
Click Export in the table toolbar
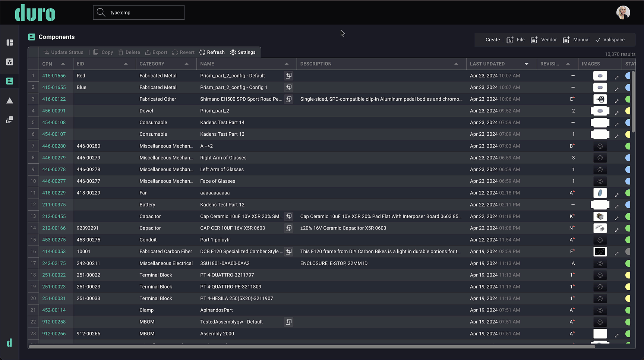point(156,52)
